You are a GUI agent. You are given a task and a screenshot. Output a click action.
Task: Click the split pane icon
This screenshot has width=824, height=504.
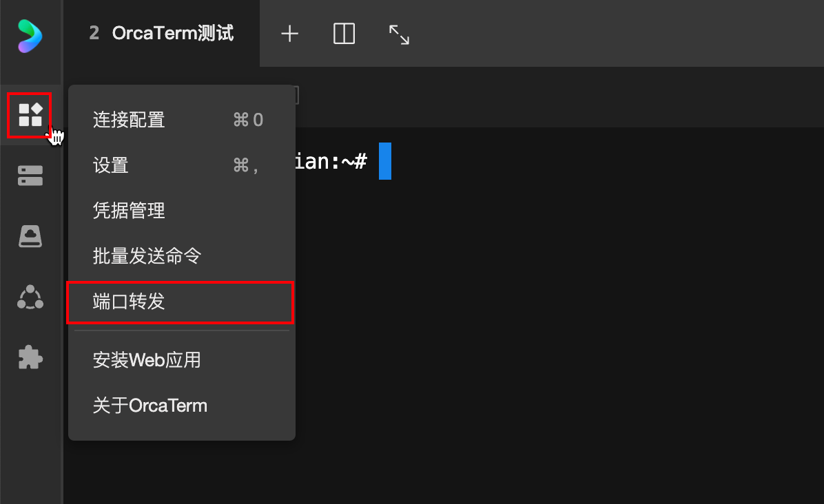click(344, 34)
